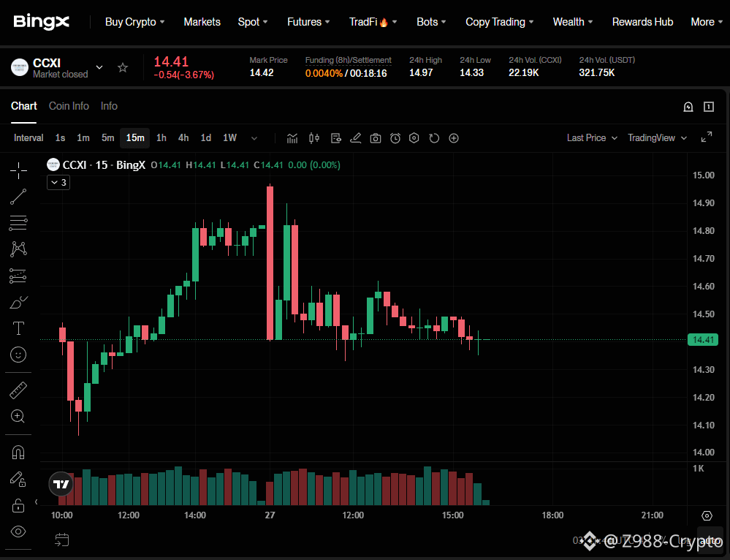Collapse the drawing toolbar arrow

(x=37, y=502)
